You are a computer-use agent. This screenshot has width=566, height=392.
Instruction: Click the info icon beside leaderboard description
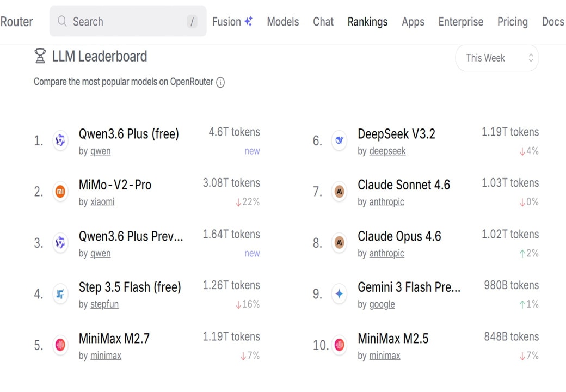[x=220, y=82]
